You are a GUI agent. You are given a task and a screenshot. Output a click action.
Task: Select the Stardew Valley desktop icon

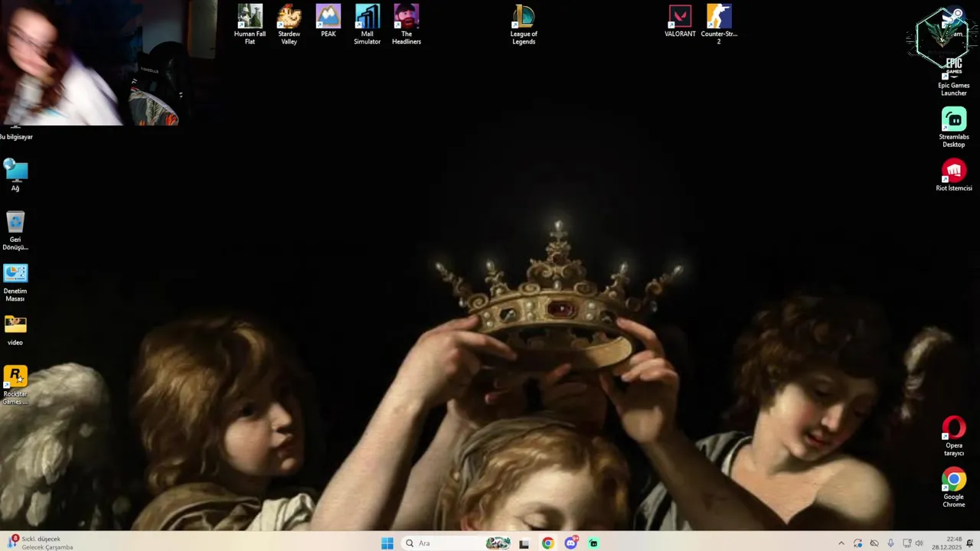[289, 24]
